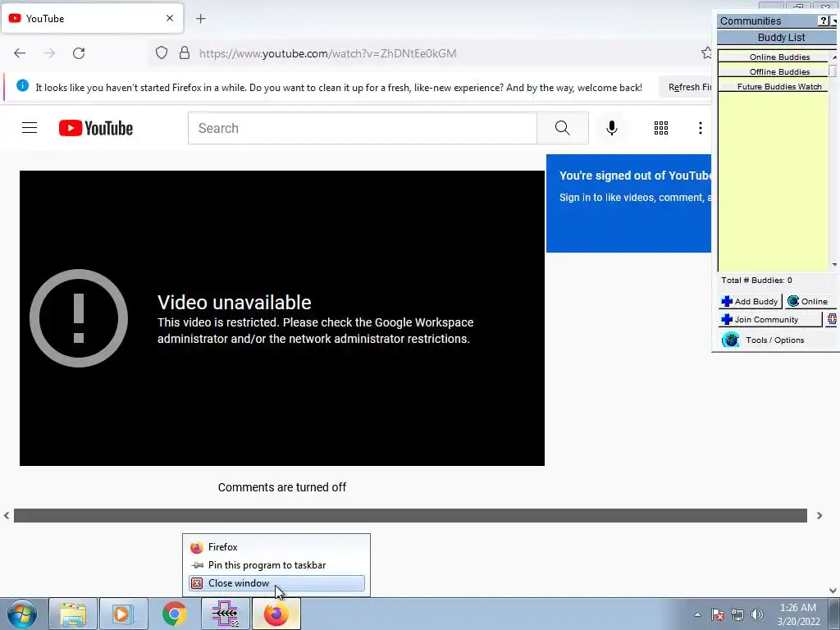
Task: Click the horizontal scrollbar right arrow
Action: point(819,515)
